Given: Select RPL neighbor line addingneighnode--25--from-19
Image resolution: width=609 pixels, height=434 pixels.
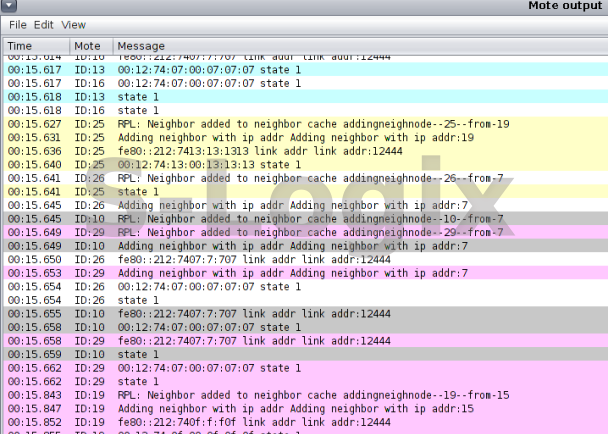Looking at the screenshot, I should [306, 124].
